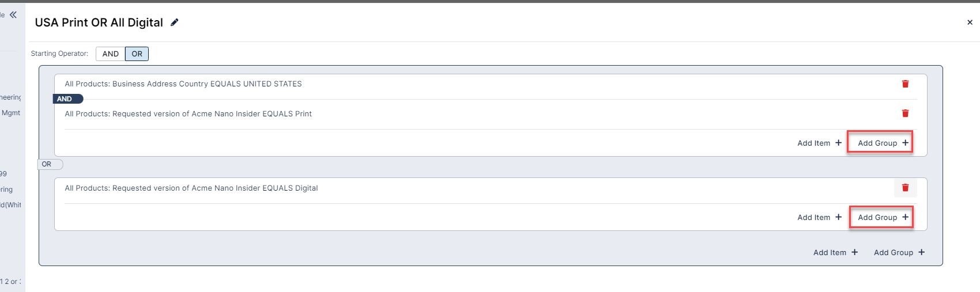Image resolution: width=980 pixels, height=292 pixels.
Task: Delete the Digital version rule
Action: coord(905,188)
